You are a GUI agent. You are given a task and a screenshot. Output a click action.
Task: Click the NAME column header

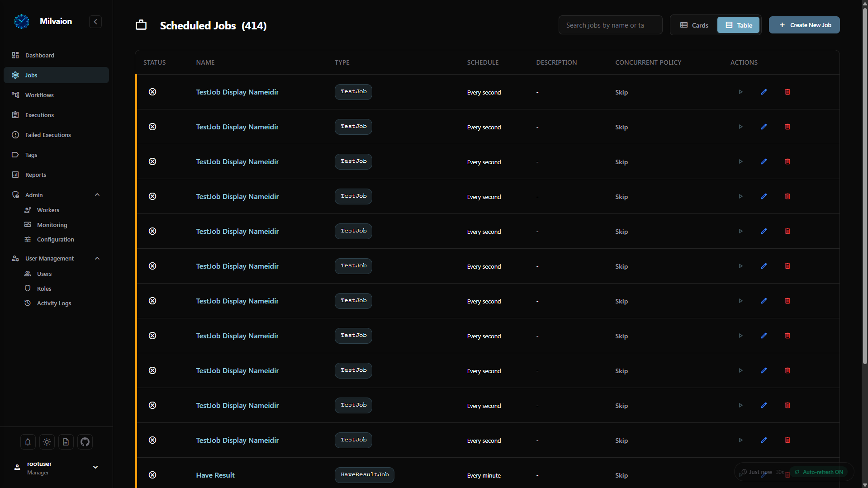[x=205, y=62]
